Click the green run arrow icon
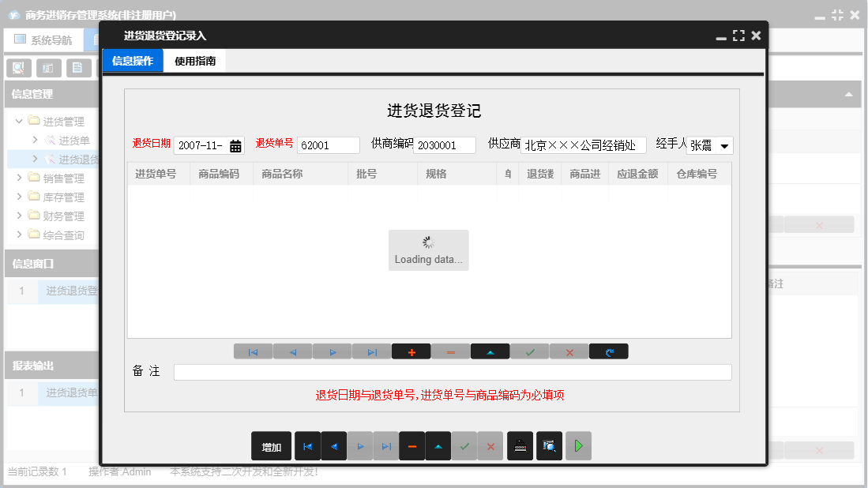868x488 pixels. point(578,446)
